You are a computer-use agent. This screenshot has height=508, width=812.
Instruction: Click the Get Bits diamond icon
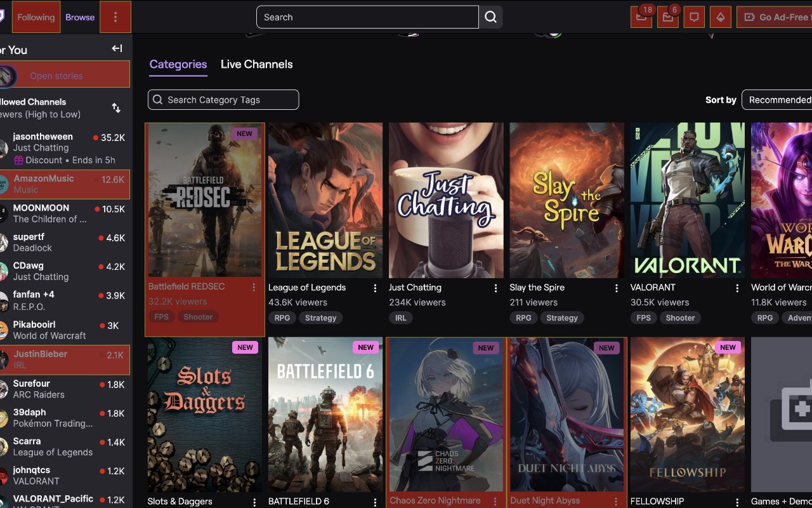click(x=721, y=17)
